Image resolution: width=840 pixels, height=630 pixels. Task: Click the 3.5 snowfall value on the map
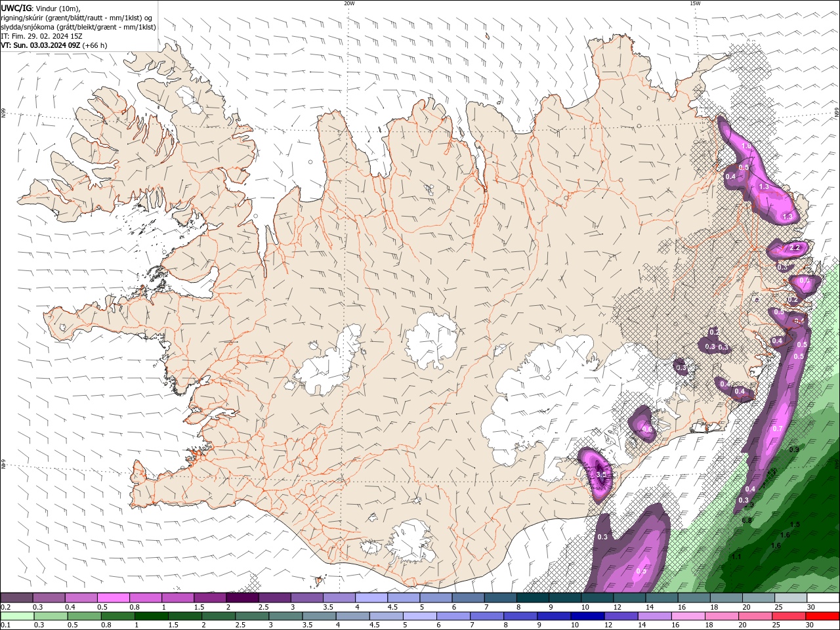[601, 474]
